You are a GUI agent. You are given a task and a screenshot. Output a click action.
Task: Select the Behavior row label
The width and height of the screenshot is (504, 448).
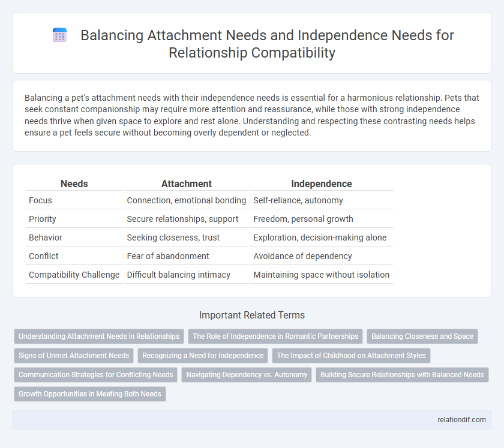(x=46, y=237)
